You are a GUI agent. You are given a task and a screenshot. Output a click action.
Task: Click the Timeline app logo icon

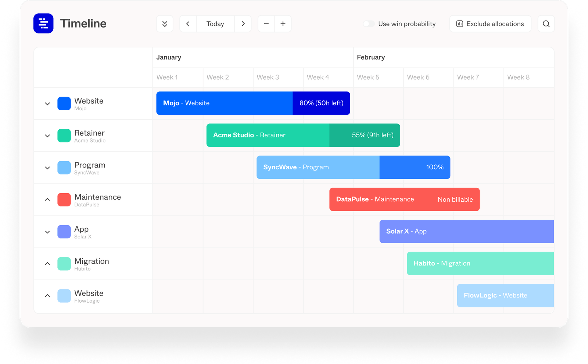43,24
